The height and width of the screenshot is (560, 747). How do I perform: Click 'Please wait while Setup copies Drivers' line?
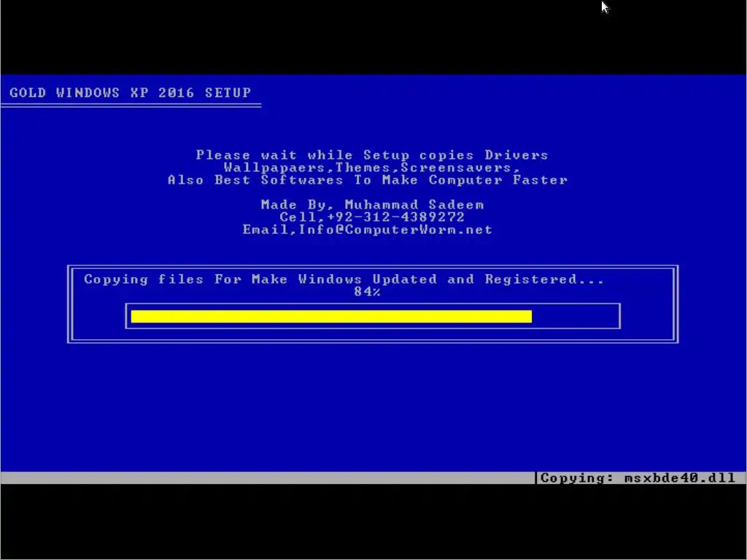[x=372, y=155]
